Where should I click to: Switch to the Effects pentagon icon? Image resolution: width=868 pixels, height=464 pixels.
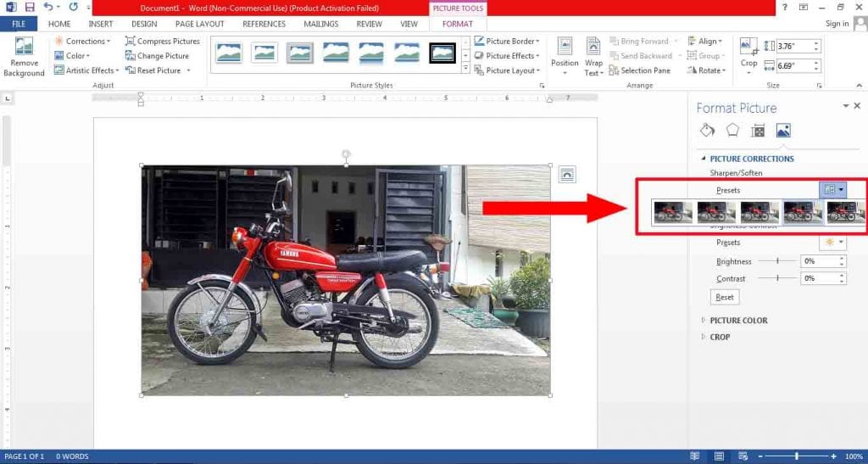(x=732, y=131)
